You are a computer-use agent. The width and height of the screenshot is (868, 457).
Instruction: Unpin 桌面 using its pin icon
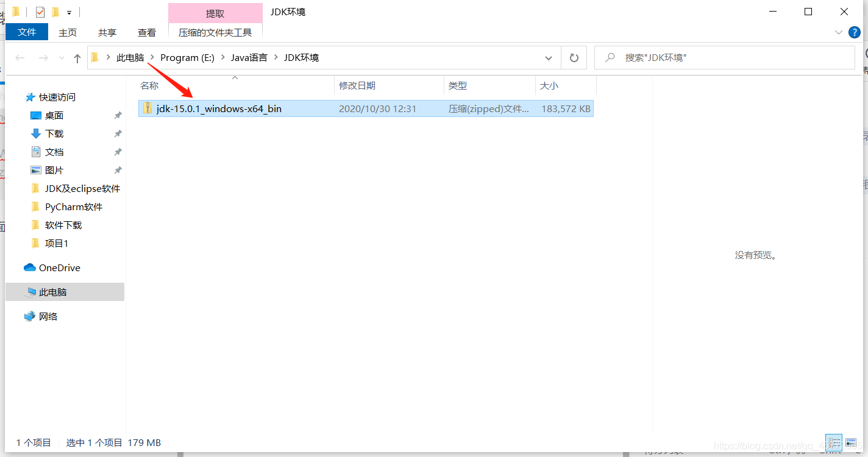pyautogui.click(x=118, y=115)
